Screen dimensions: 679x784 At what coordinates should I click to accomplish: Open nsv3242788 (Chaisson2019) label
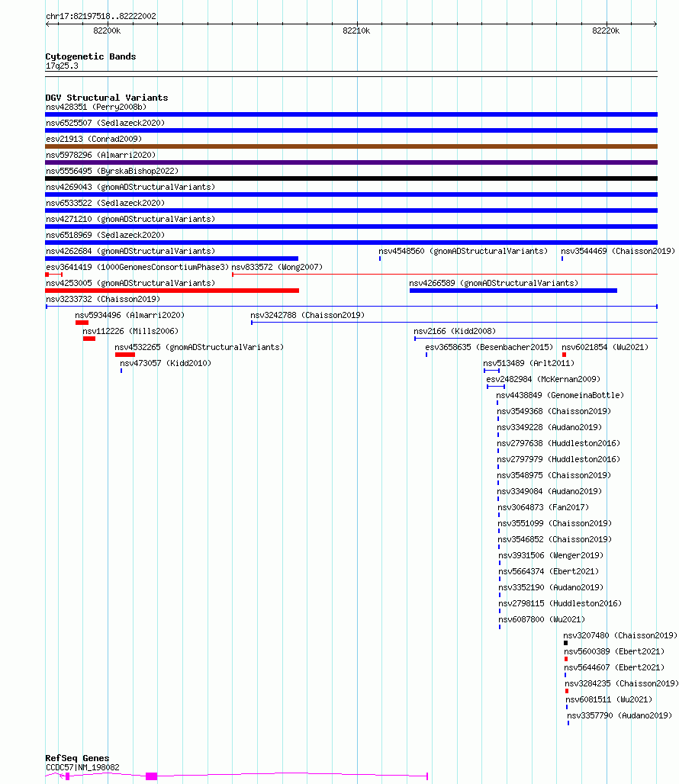coord(307,315)
